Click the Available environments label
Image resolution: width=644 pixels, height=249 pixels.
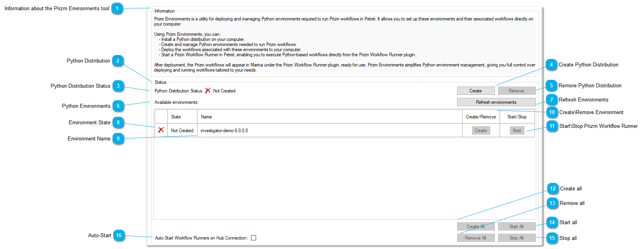(x=177, y=102)
